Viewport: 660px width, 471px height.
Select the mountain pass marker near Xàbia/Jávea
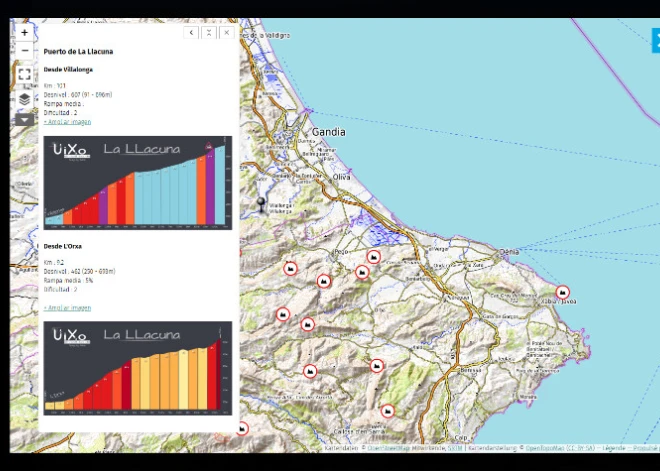click(x=563, y=293)
